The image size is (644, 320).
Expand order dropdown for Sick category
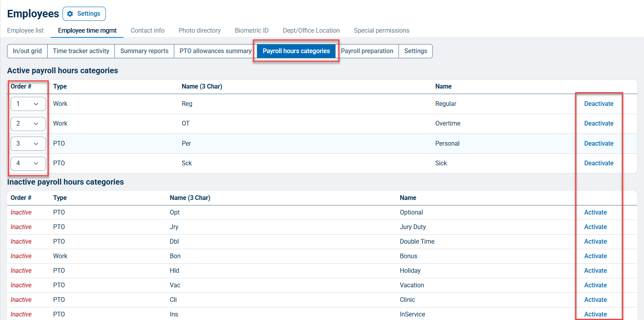(28, 163)
